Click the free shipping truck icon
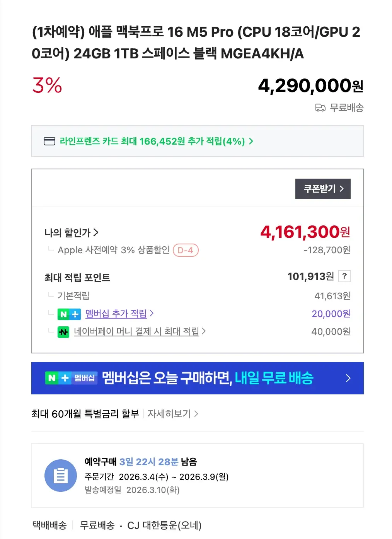 coord(320,108)
